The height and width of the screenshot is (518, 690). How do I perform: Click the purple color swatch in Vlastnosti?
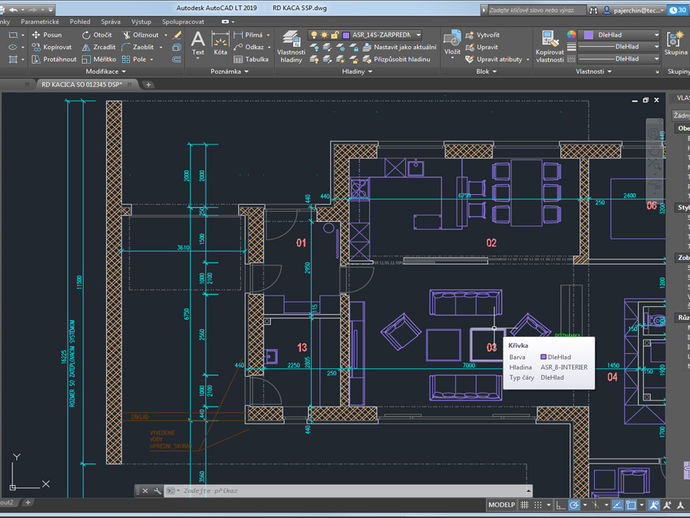(588, 35)
